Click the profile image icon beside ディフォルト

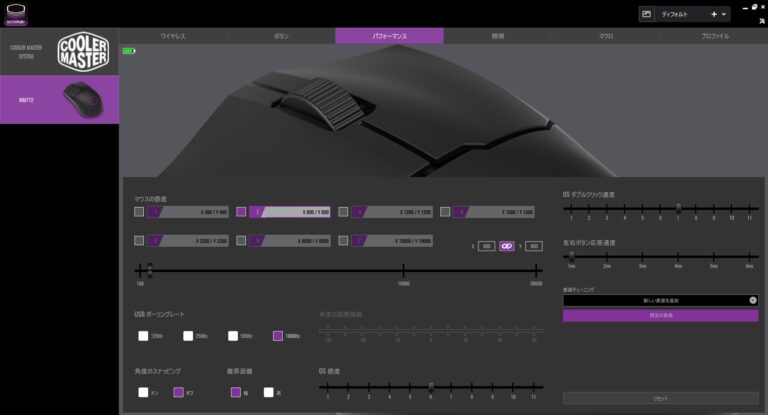(x=647, y=14)
